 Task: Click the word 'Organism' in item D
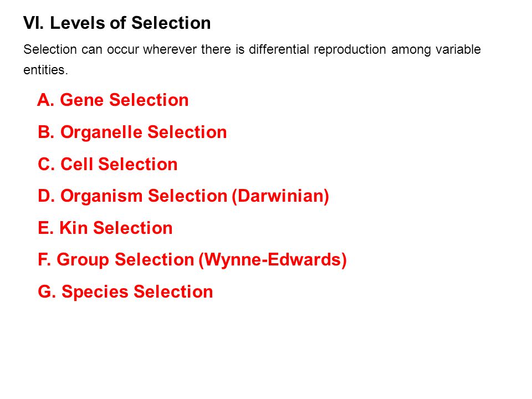click(x=101, y=196)
